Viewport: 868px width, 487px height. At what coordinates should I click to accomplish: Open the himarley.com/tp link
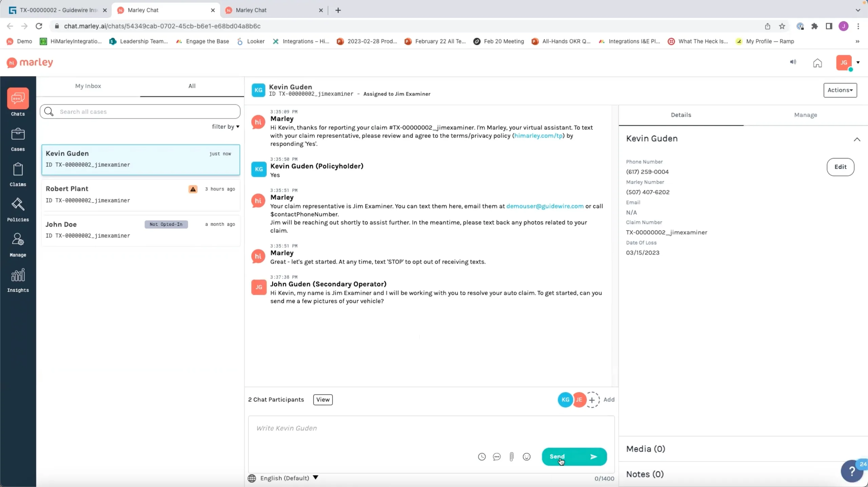pyautogui.click(x=538, y=136)
